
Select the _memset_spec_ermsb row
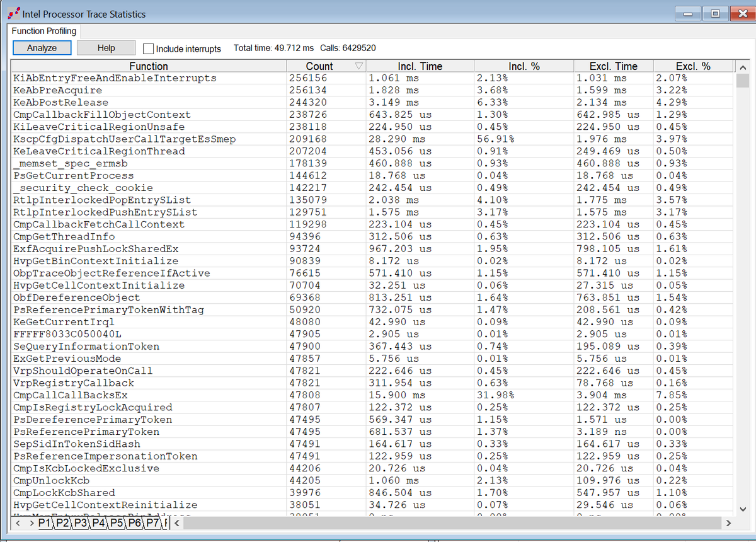coord(373,163)
